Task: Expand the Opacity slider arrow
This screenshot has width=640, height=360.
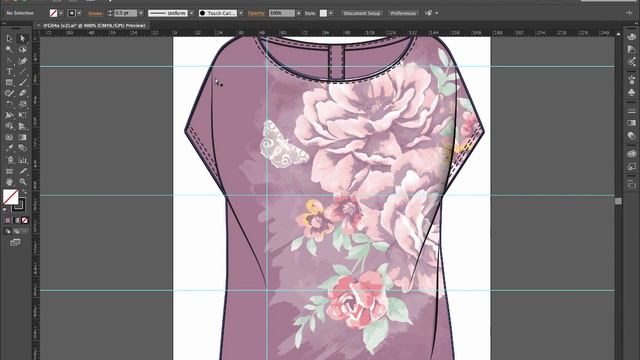Action: 299,13
